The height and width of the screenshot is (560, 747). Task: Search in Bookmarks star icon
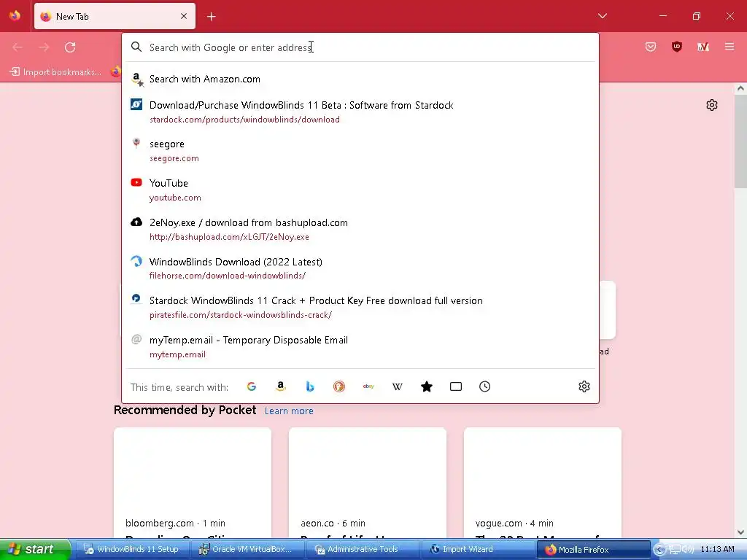coord(426,386)
